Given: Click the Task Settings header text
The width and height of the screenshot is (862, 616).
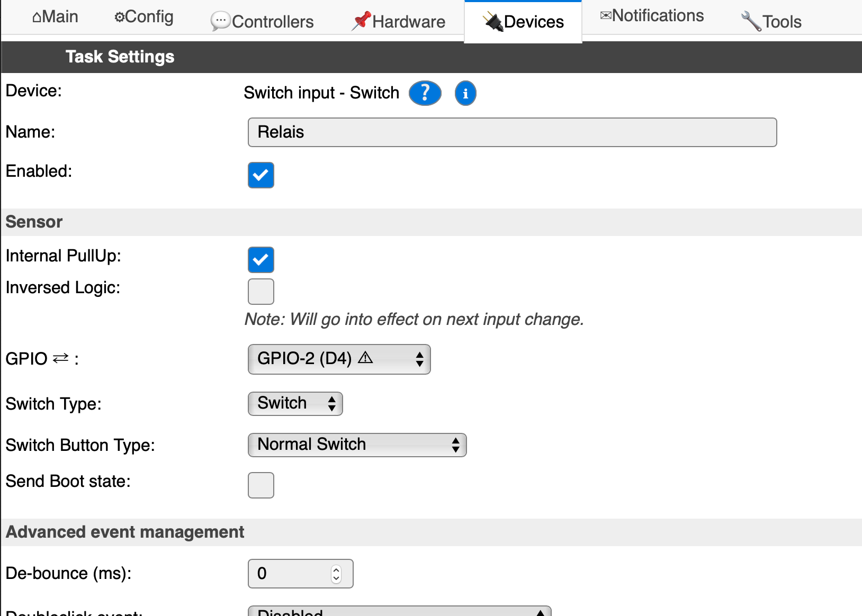Looking at the screenshot, I should click(120, 57).
